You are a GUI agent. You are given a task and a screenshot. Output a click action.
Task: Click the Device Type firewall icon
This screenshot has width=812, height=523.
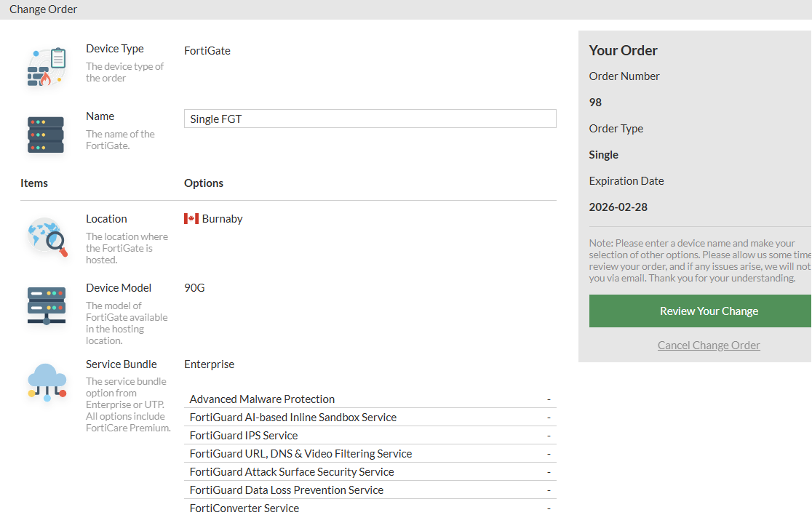(47, 68)
